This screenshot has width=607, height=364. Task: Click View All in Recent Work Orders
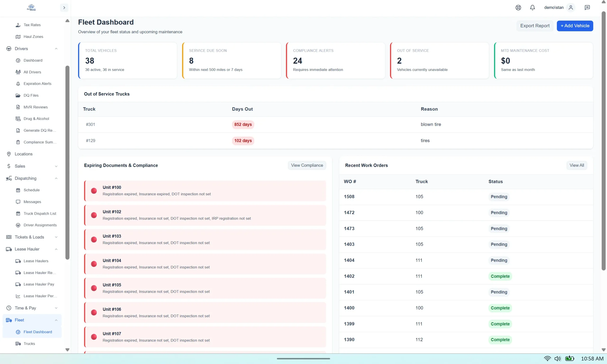(x=577, y=165)
